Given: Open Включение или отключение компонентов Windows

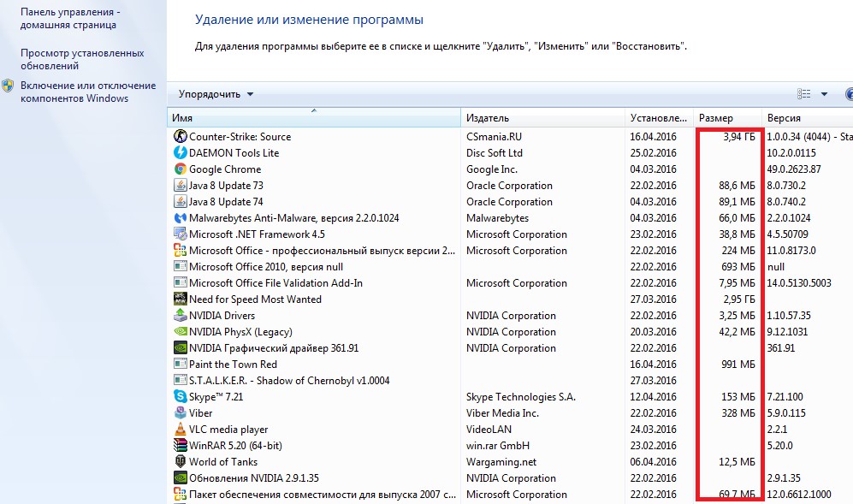Looking at the screenshot, I should point(88,92).
